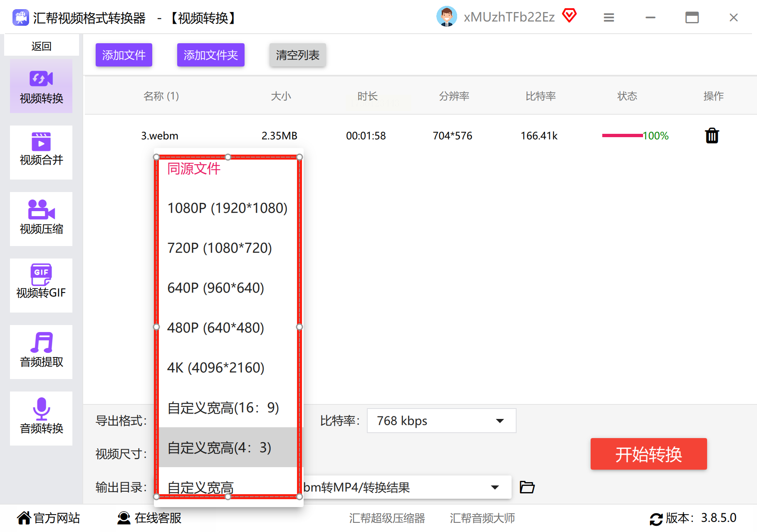757x532 pixels.
Task: Expand the 768 kbps bitrate dropdown
Action: [x=441, y=421]
